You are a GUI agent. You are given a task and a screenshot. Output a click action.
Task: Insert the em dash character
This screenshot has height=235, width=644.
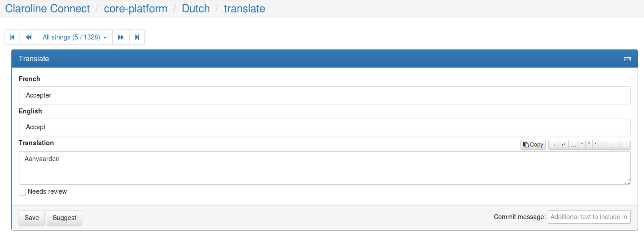click(625, 145)
